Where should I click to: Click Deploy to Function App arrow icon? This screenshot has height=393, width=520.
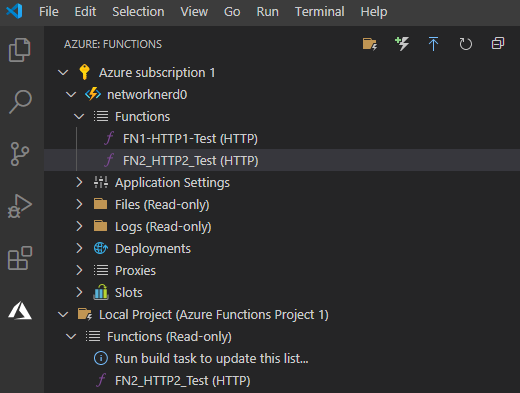(x=433, y=44)
